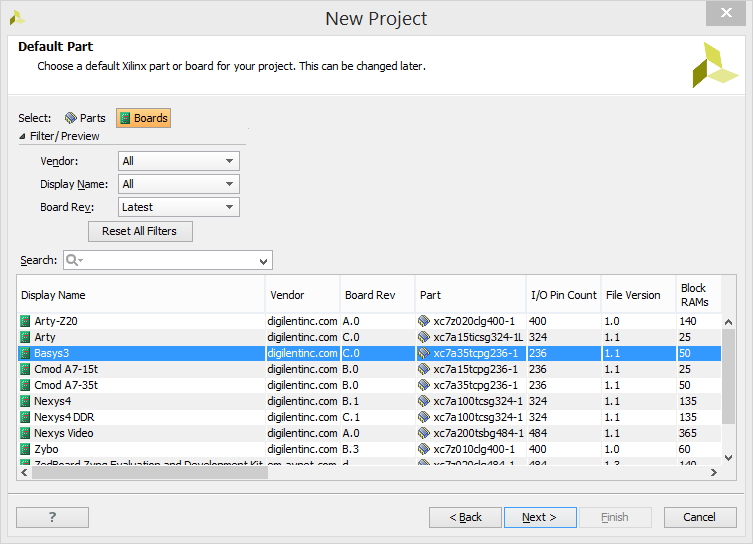Click chip icon in Nexys4 DDR row
The width and height of the screenshot is (753, 544).
(x=424, y=417)
